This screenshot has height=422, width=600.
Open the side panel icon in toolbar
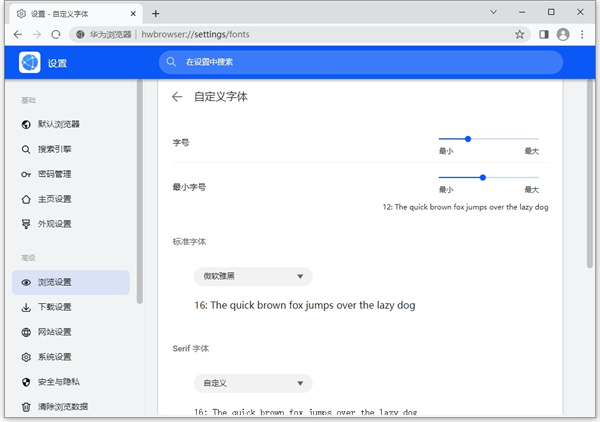point(544,34)
